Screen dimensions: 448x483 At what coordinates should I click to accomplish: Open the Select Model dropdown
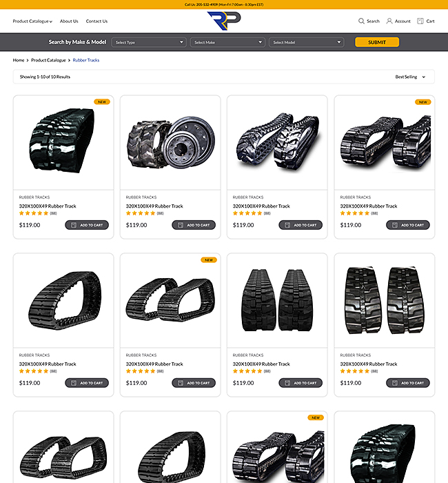pyautogui.click(x=307, y=42)
